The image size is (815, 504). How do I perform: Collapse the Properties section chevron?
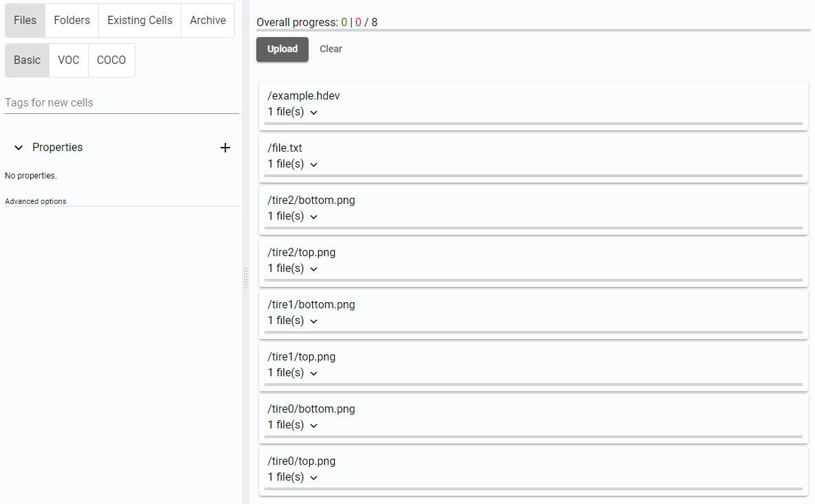[x=19, y=147]
